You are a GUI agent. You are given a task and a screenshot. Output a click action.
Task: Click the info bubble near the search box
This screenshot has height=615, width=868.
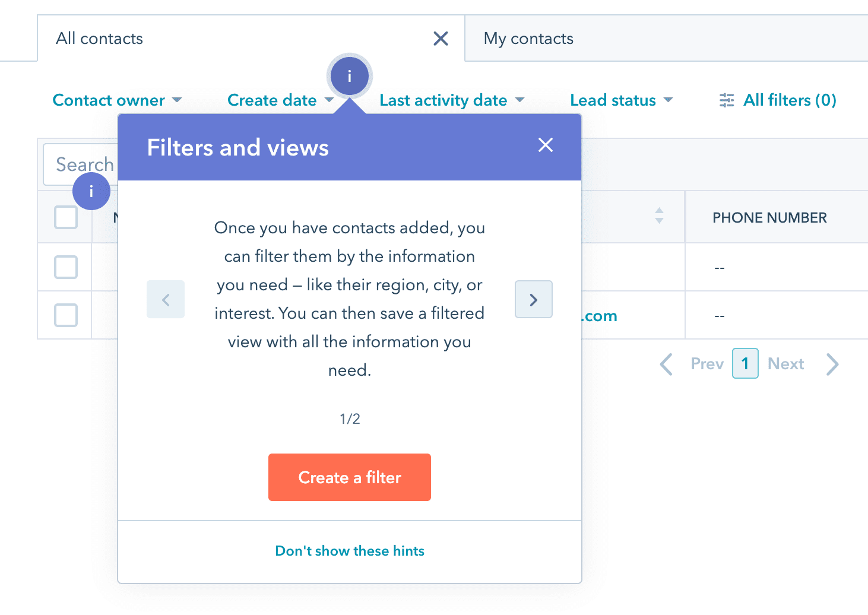pyautogui.click(x=91, y=191)
